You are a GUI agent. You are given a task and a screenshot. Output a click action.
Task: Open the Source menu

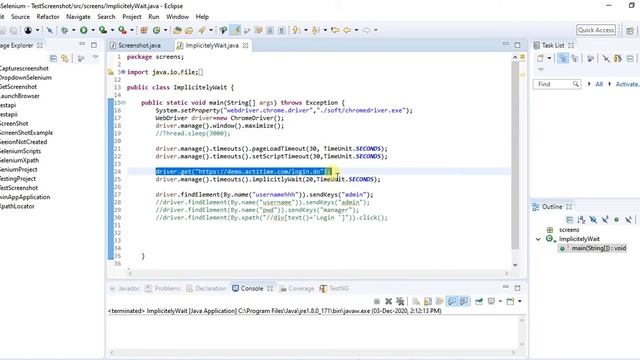20,17
